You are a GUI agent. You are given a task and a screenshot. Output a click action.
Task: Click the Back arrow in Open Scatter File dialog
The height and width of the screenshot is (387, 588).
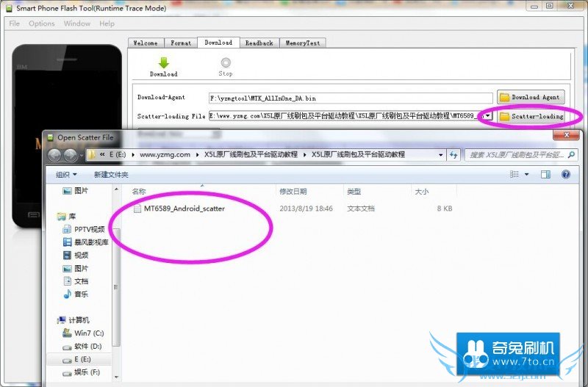point(54,155)
